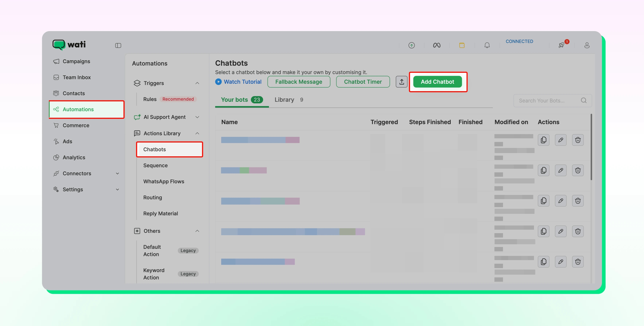The width and height of the screenshot is (644, 326).
Task: Click the upgrade arrow circle icon
Action: tap(411, 45)
